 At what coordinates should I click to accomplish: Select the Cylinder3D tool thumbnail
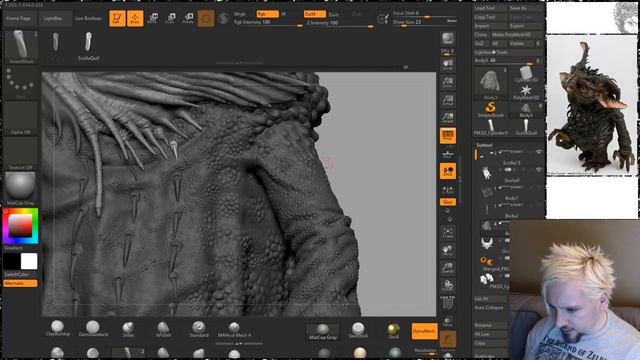(x=526, y=74)
